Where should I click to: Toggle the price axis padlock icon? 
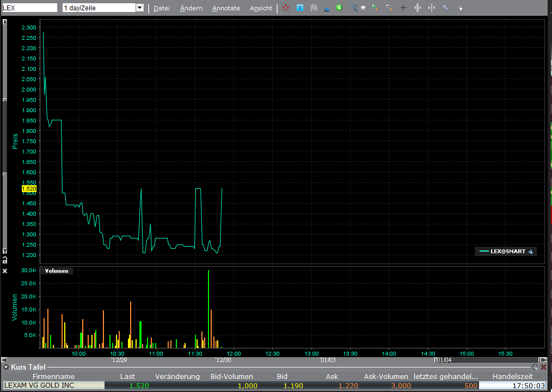pos(5,260)
